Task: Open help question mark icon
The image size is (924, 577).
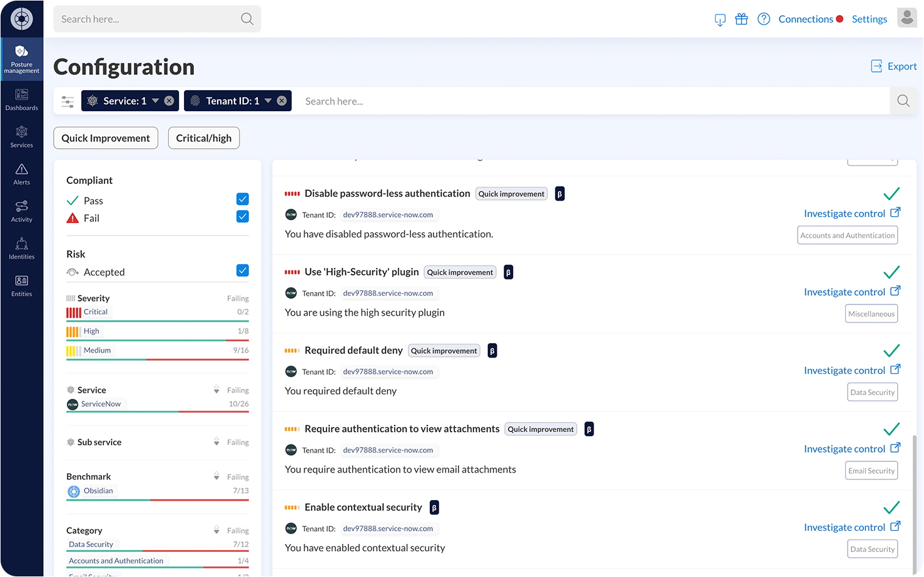Action: [763, 19]
